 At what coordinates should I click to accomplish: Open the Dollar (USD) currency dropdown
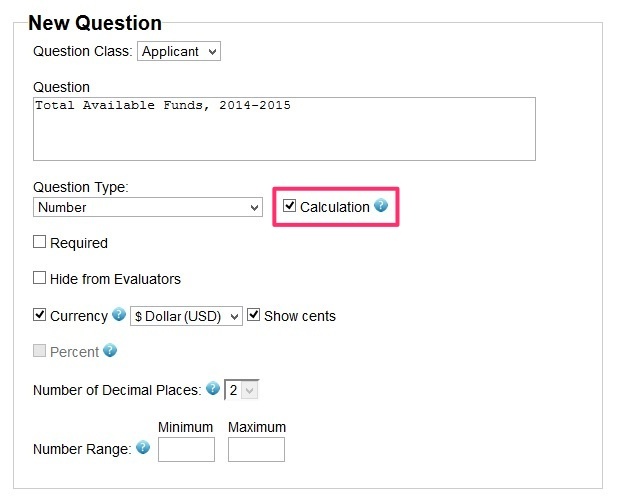(x=186, y=316)
